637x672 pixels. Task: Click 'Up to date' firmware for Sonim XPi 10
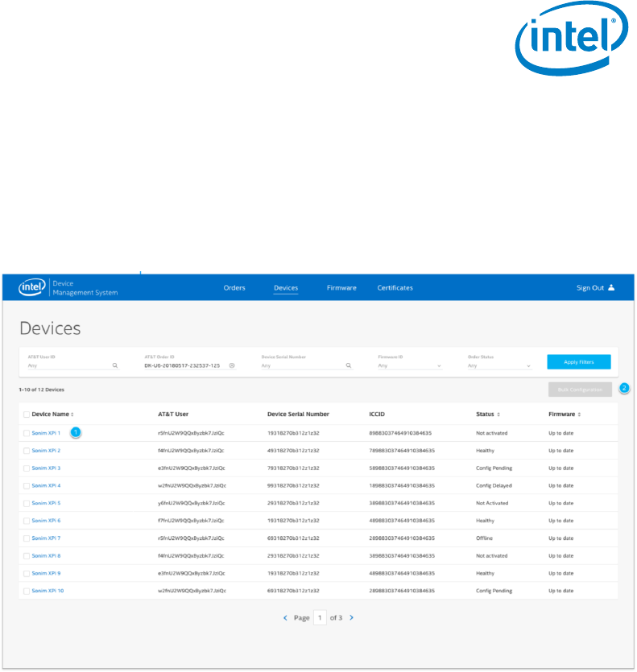[x=561, y=591]
